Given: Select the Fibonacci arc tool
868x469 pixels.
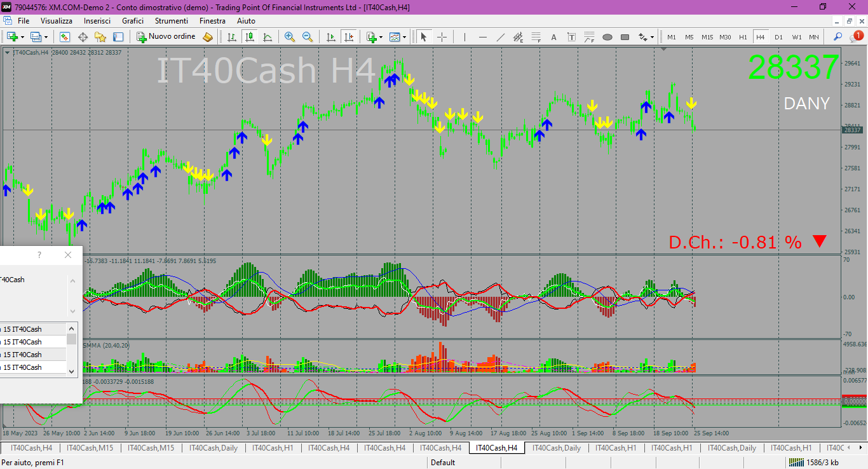Looking at the screenshot, I should coord(589,37).
